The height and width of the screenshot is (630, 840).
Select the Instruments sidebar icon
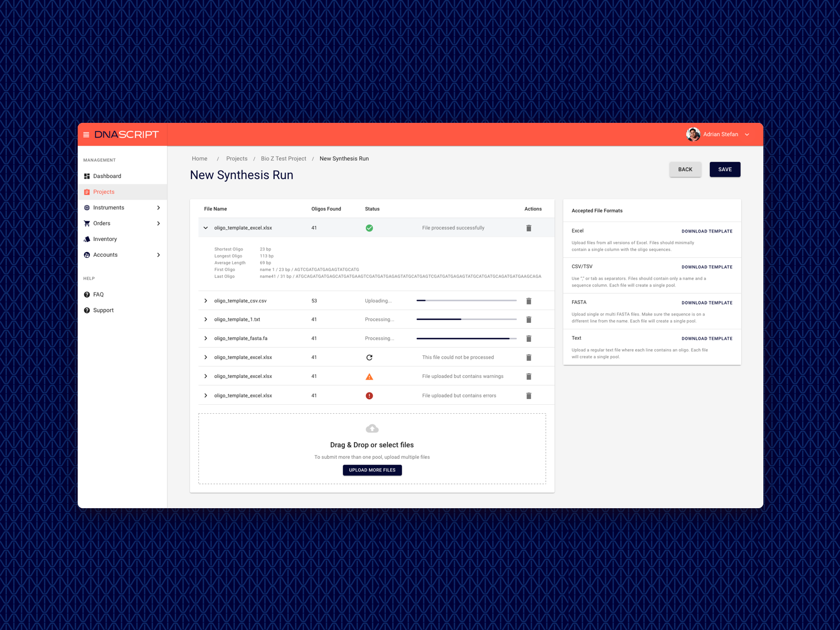(x=87, y=207)
